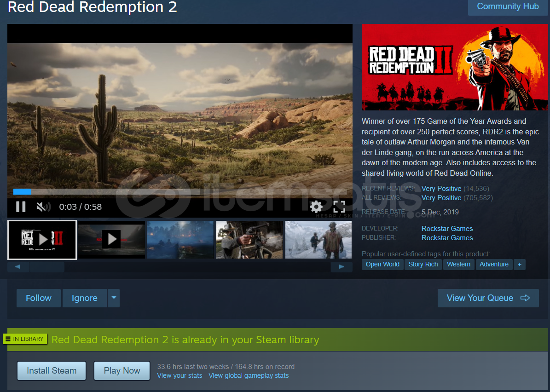View the snowy scene screenshot thumbnail
Image resolution: width=550 pixels, height=392 pixels.
[x=318, y=240]
